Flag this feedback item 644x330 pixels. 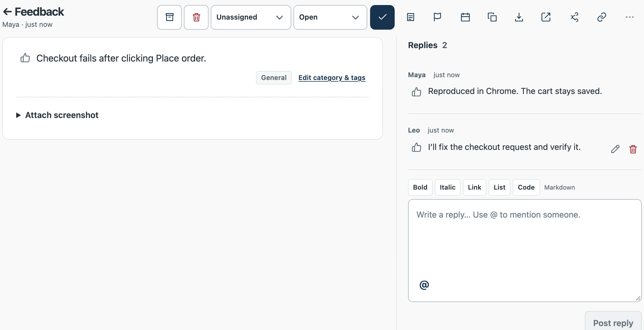click(437, 17)
